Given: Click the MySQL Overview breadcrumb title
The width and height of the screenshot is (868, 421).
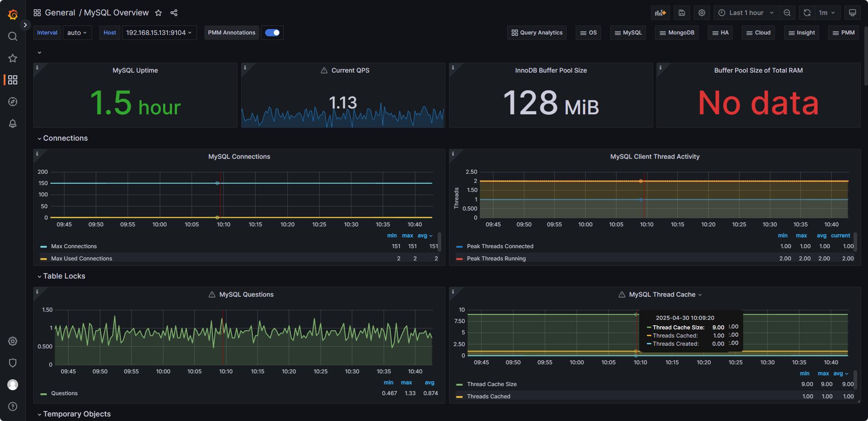Looking at the screenshot, I should (x=116, y=13).
